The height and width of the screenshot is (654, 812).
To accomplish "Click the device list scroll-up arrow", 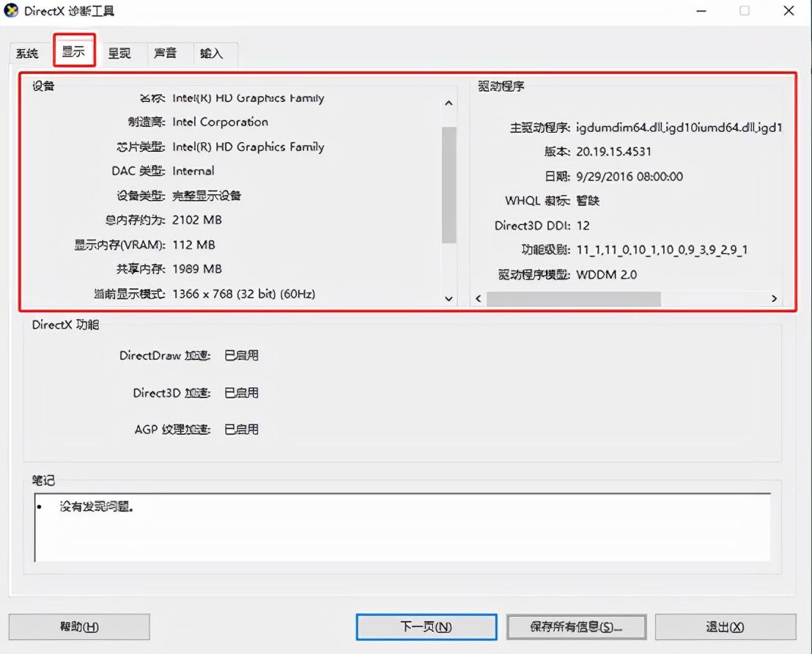I will [449, 103].
